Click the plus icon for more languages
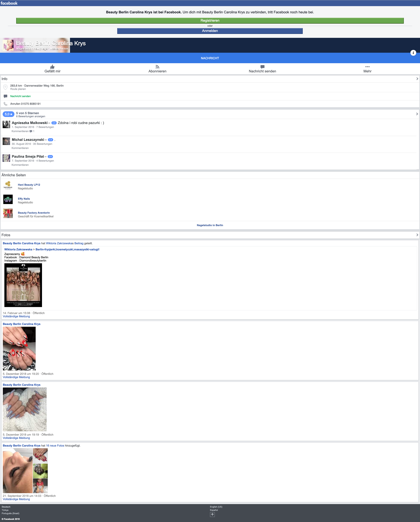Image resolution: width=420 pixels, height=522 pixels. [212, 514]
